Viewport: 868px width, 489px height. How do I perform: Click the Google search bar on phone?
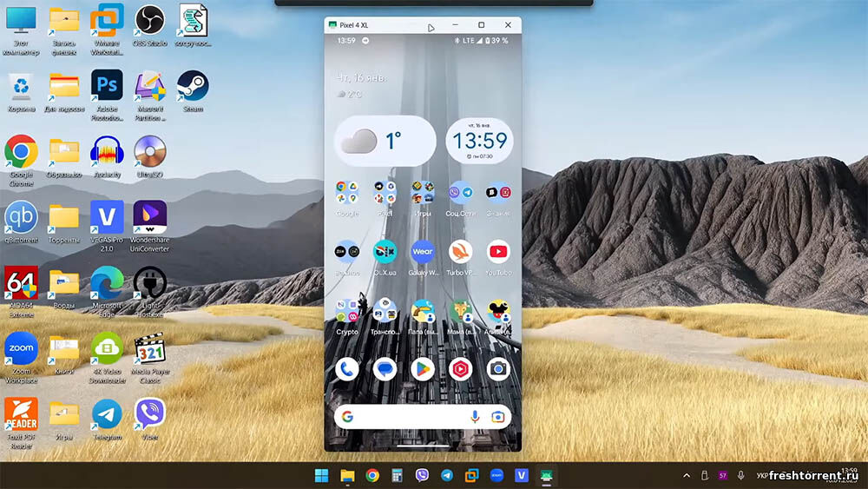click(408, 417)
